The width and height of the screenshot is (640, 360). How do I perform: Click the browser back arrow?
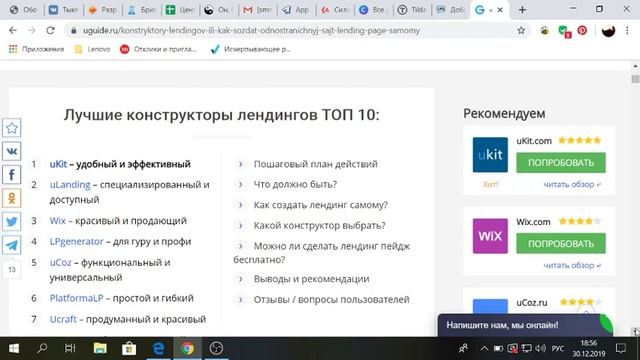[13, 30]
